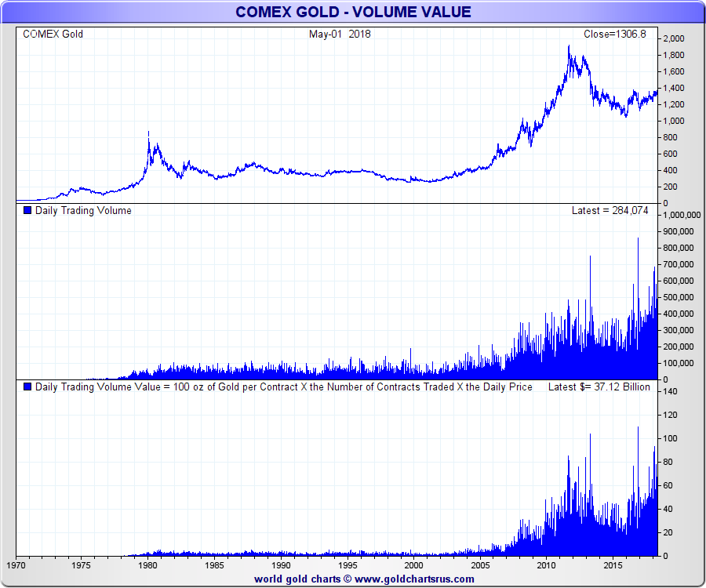This screenshot has height=588, width=706.
Task: Click the Latest $= 37.12 Billion value
Action: (x=599, y=387)
